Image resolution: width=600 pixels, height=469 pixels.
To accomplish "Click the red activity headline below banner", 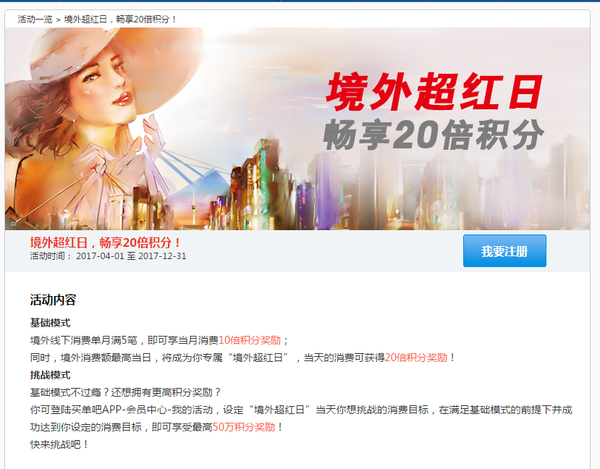I will coord(105,242).
